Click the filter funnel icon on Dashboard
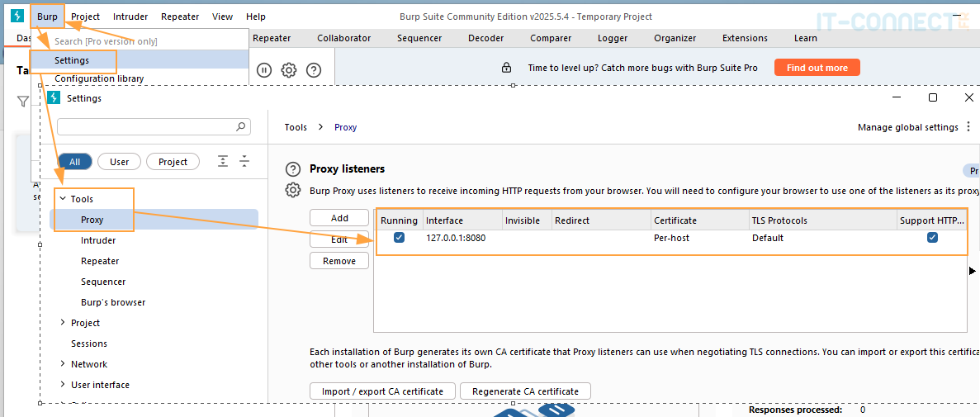The image size is (980, 417). click(x=23, y=102)
